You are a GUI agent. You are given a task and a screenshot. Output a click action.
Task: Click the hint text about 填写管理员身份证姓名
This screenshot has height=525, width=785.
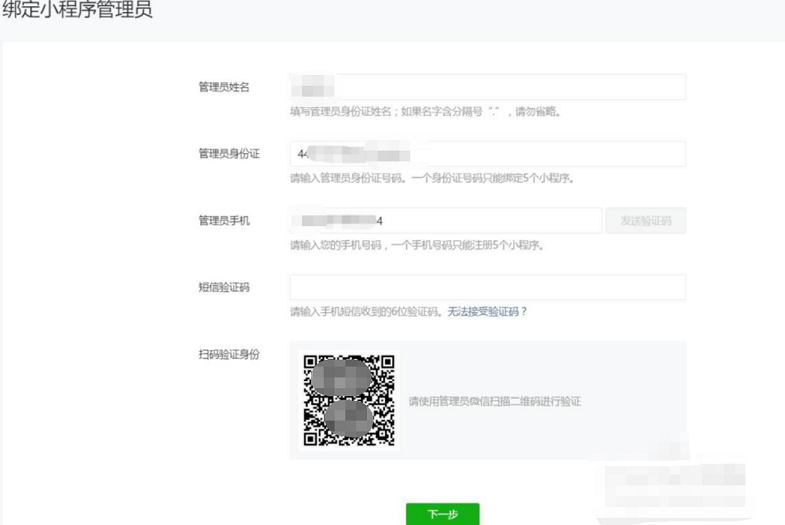(x=425, y=112)
